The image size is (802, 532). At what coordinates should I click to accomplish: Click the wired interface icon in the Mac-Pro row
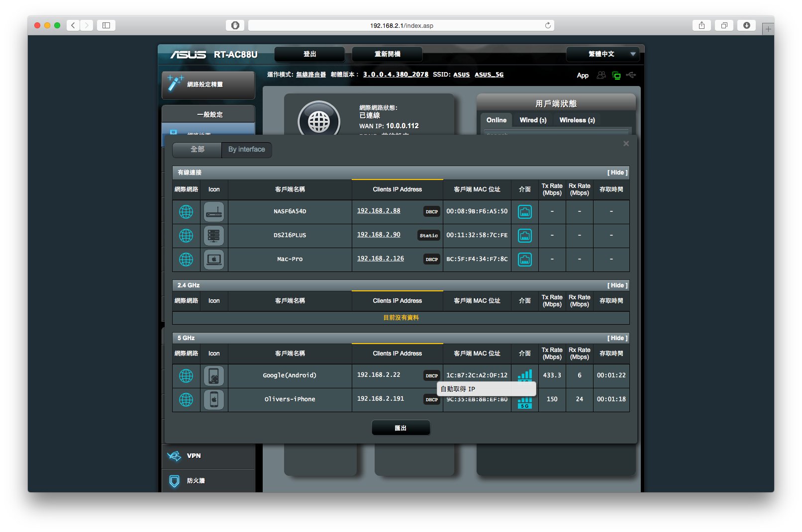point(525,260)
